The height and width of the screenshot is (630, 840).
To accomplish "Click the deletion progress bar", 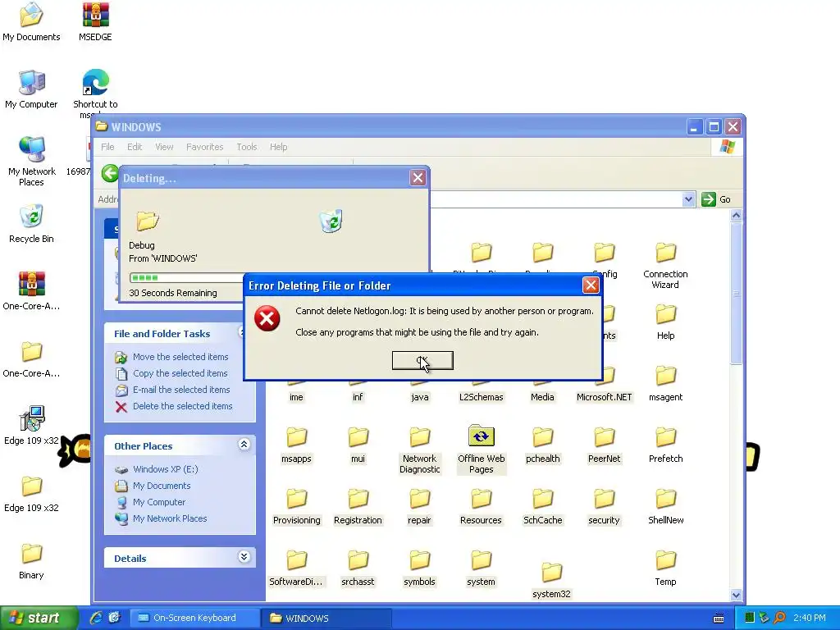I will [x=186, y=277].
